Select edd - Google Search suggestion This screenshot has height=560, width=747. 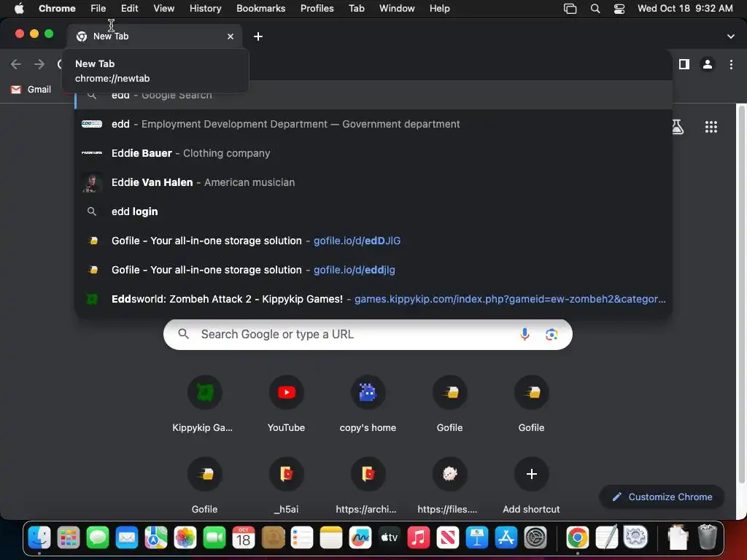click(x=373, y=96)
